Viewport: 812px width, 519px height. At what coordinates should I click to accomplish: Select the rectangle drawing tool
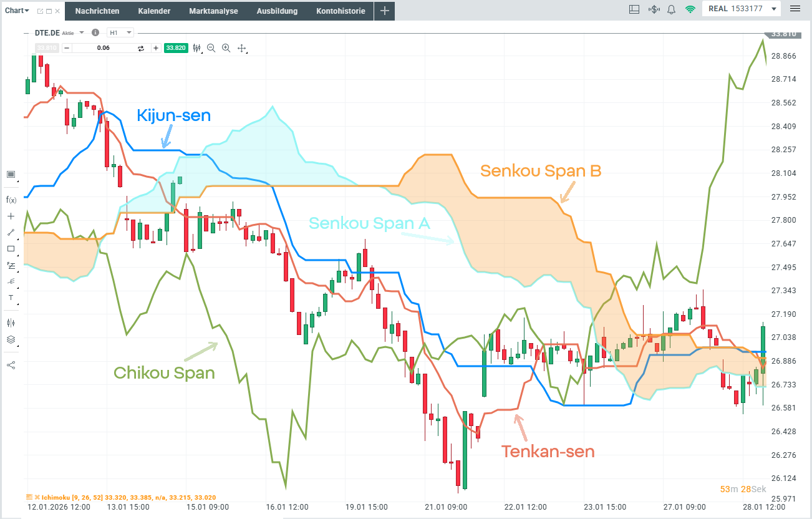tap(10, 249)
